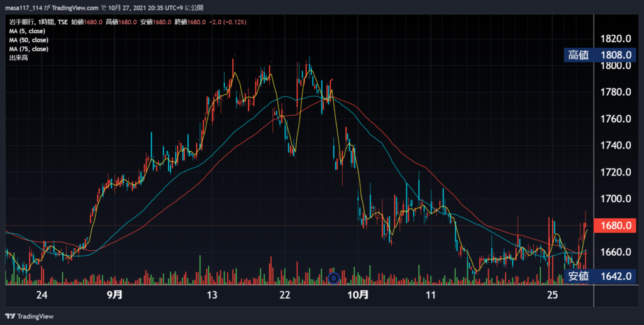Click the red 1680.0 current price label
The image size is (644, 325).
[x=615, y=226]
